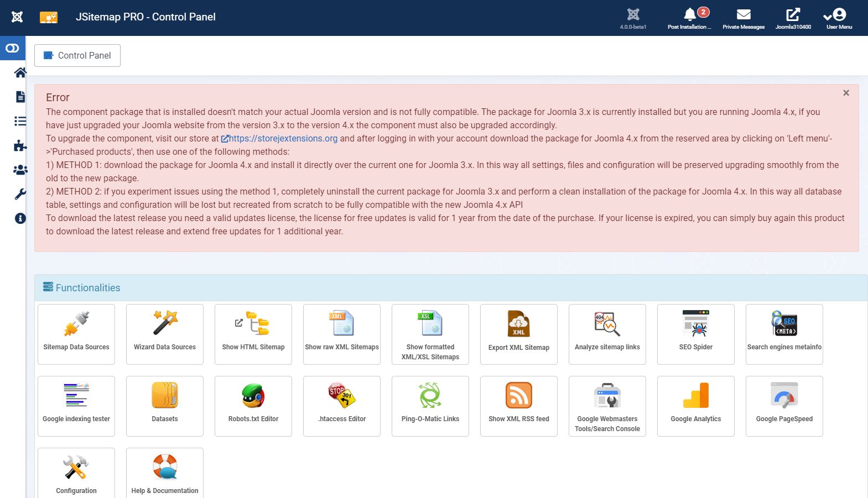Open the .htaccess Editor
Viewport: 868px width, 498px height.
(x=342, y=406)
